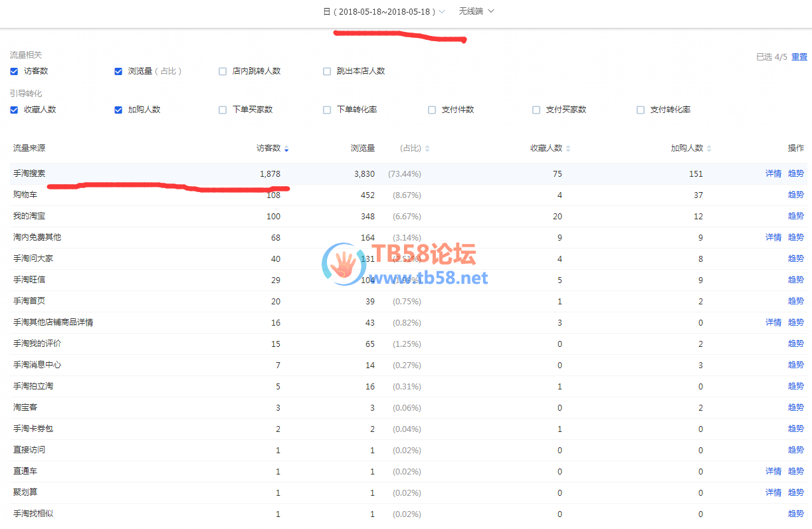The image size is (812, 529).
Task: View 趋势 for 我的淘宝 row
Action: click(795, 216)
